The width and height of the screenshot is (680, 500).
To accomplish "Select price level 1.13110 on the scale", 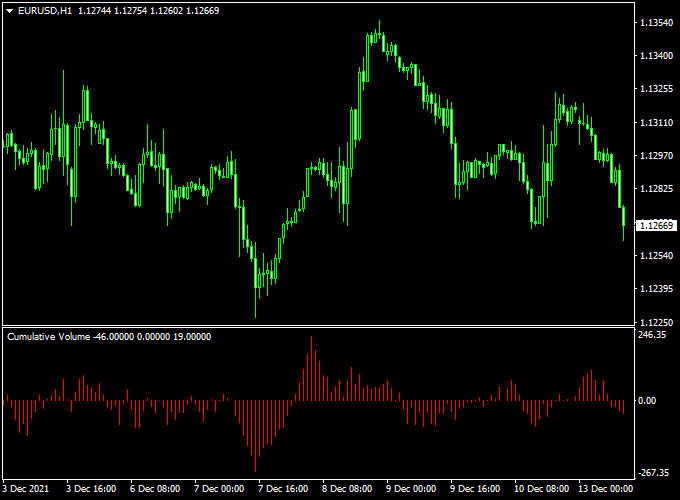I will click(657, 123).
